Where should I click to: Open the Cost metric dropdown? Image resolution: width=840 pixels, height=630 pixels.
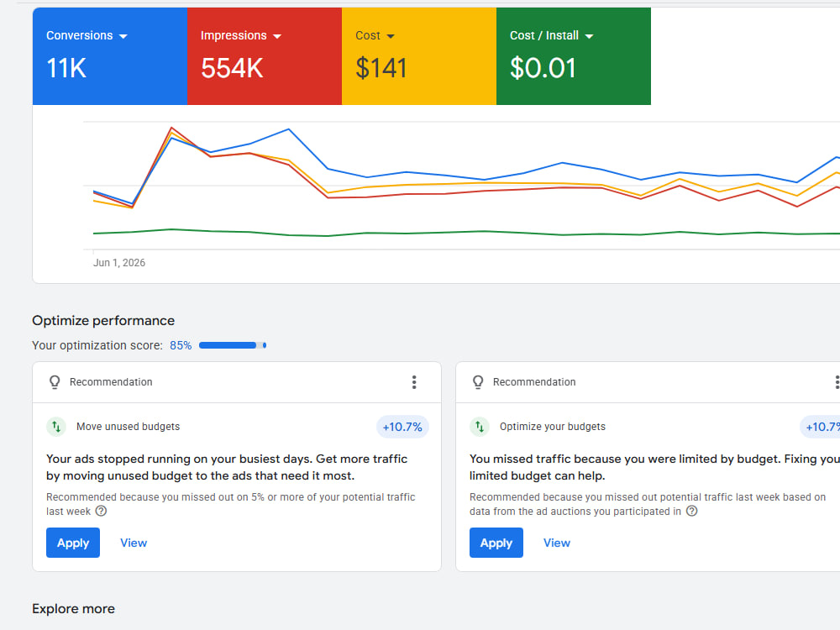[x=375, y=35]
